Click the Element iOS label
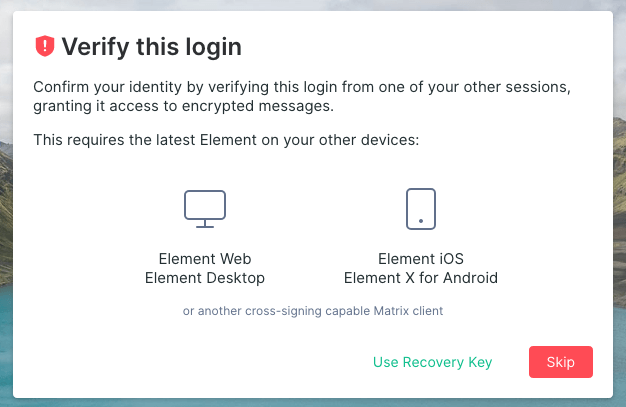This screenshot has width=626, height=407. pos(421,259)
